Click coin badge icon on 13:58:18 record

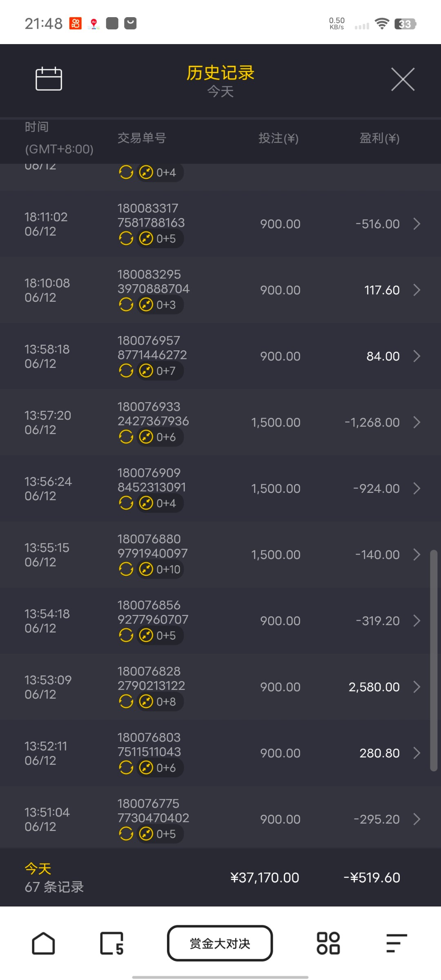[x=146, y=371]
